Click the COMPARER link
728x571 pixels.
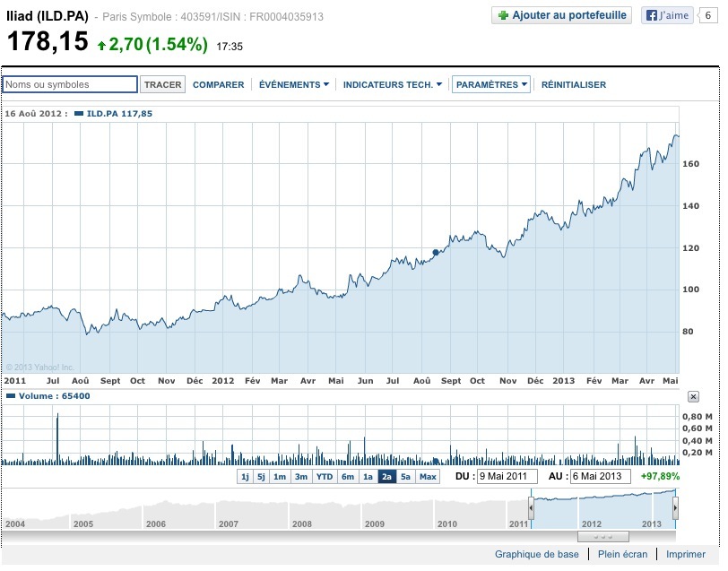(x=218, y=84)
